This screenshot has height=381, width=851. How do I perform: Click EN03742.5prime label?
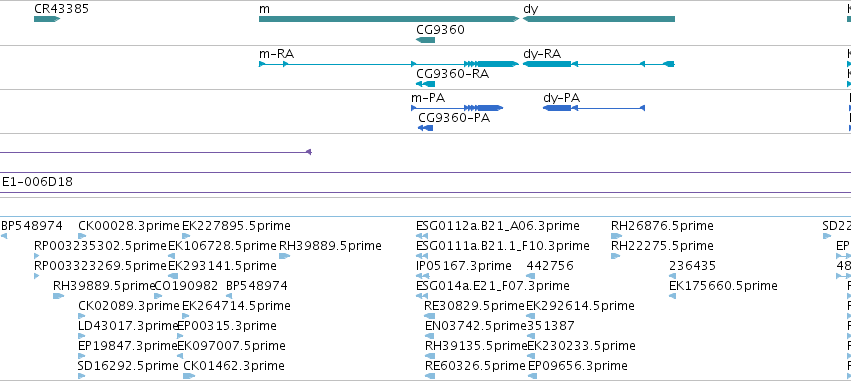coord(476,326)
